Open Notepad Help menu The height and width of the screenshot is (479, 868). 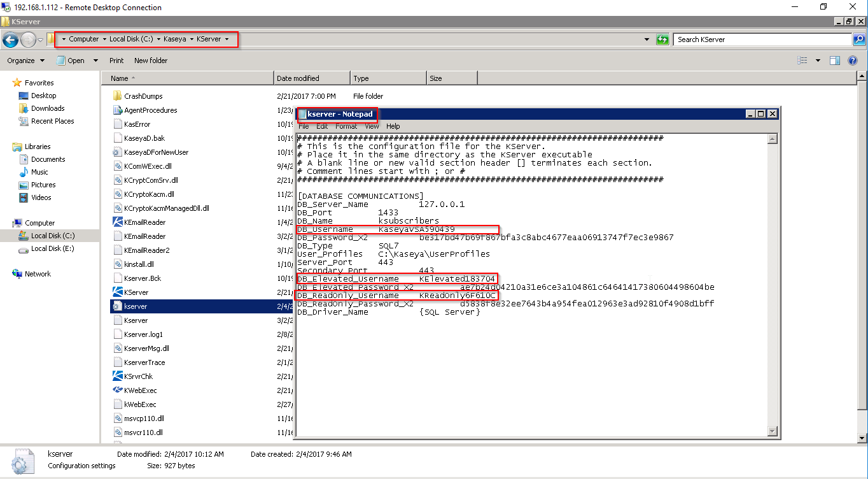(x=393, y=126)
